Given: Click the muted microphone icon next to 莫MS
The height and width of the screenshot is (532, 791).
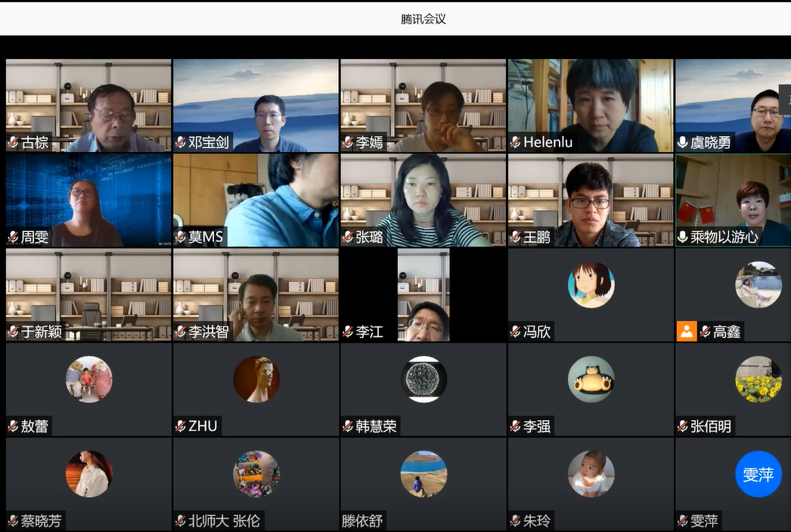Looking at the screenshot, I should 181,237.
